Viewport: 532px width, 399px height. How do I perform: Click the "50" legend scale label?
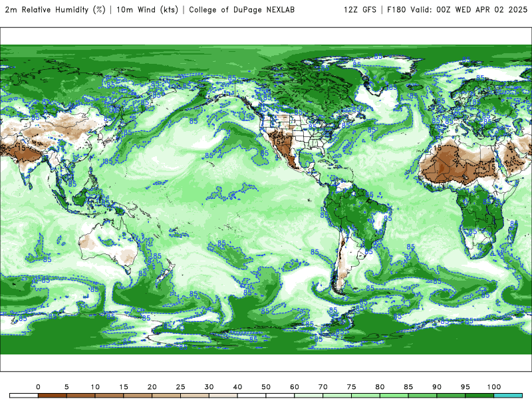tap(266, 387)
